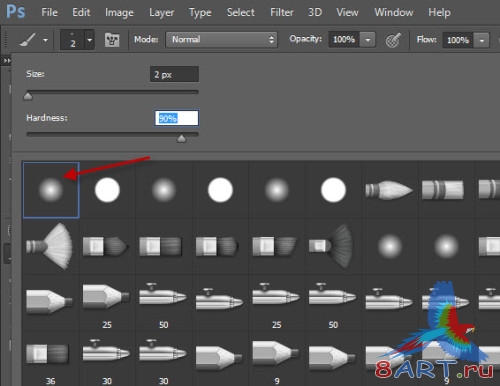Click the Mode label
Screen dimensions: 500x386
tap(146, 40)
